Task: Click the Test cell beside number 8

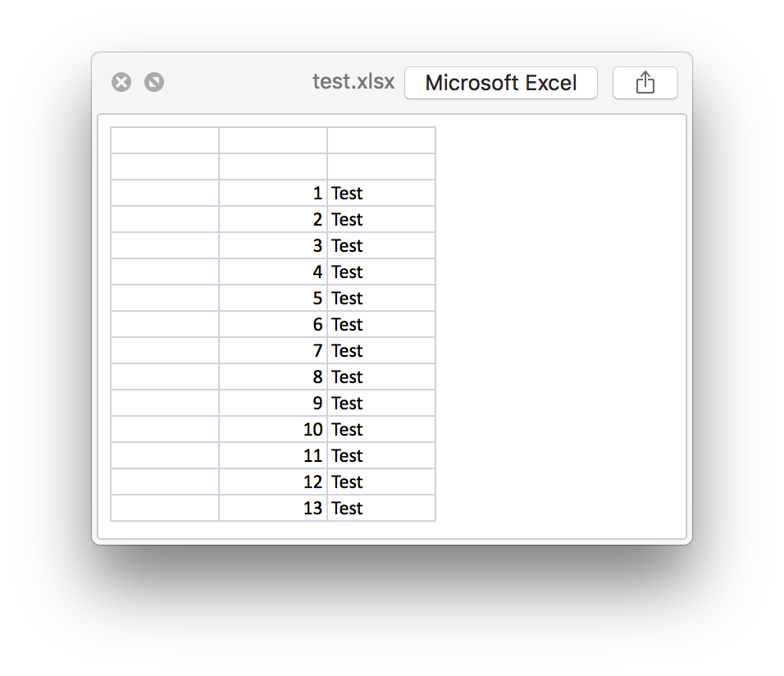Action: coord(381,377)
